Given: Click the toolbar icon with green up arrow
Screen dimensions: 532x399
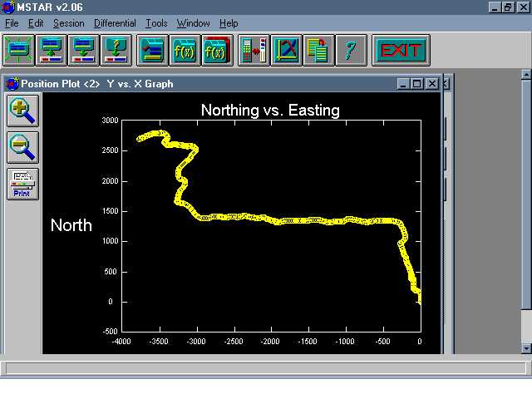Looking at the screenshot, I should 52,50.
